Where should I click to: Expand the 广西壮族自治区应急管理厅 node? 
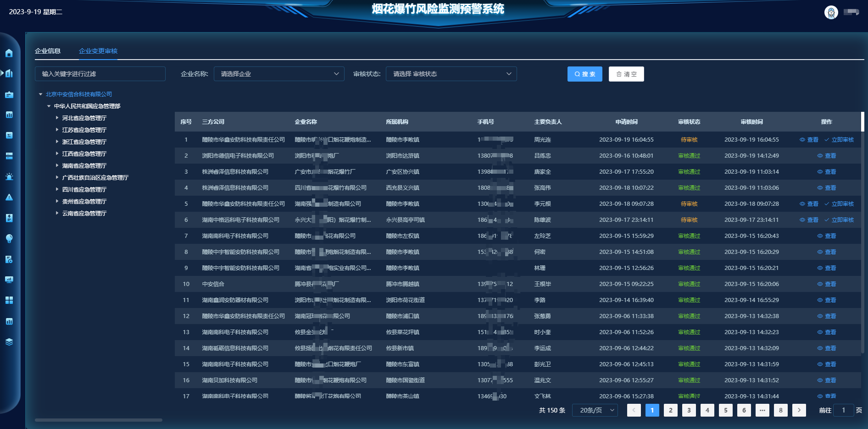[x=57, y=177]
